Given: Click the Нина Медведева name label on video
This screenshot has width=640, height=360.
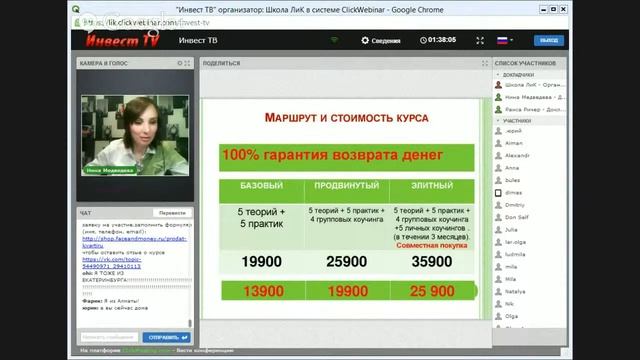Looking at the screenshot, I should 109,170.
